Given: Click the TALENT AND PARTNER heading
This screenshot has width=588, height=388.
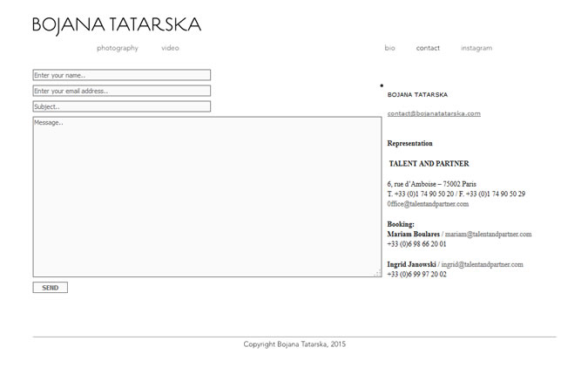Looking at the screenshot, I should point(429,164).
